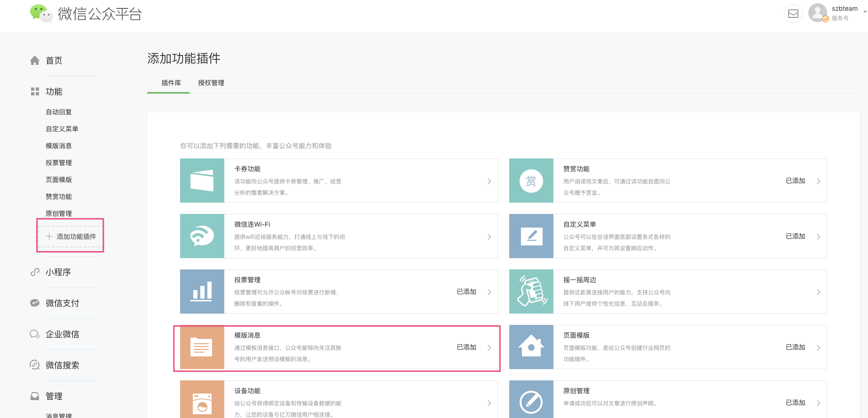Expand 自定义菜单 card chevron

tap(818, 237)
